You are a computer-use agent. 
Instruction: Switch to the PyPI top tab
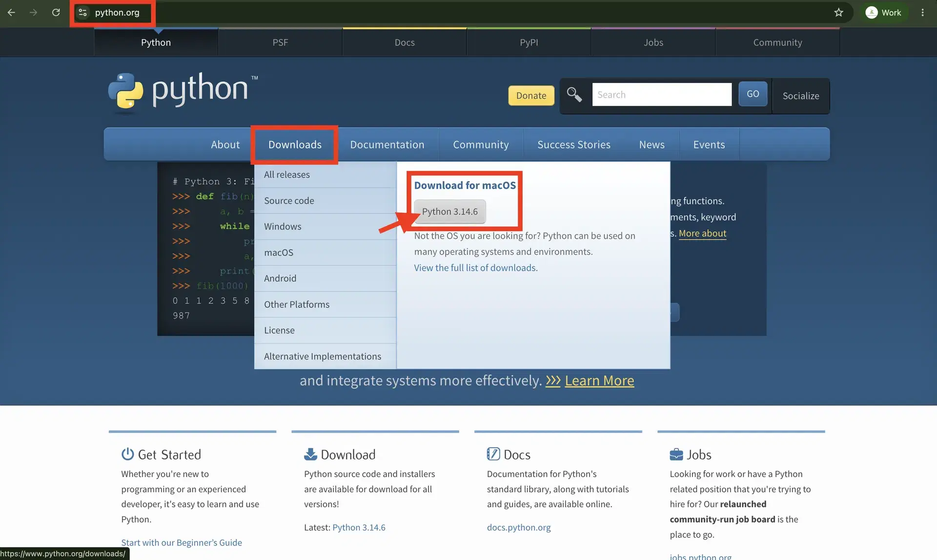[529, 42]
